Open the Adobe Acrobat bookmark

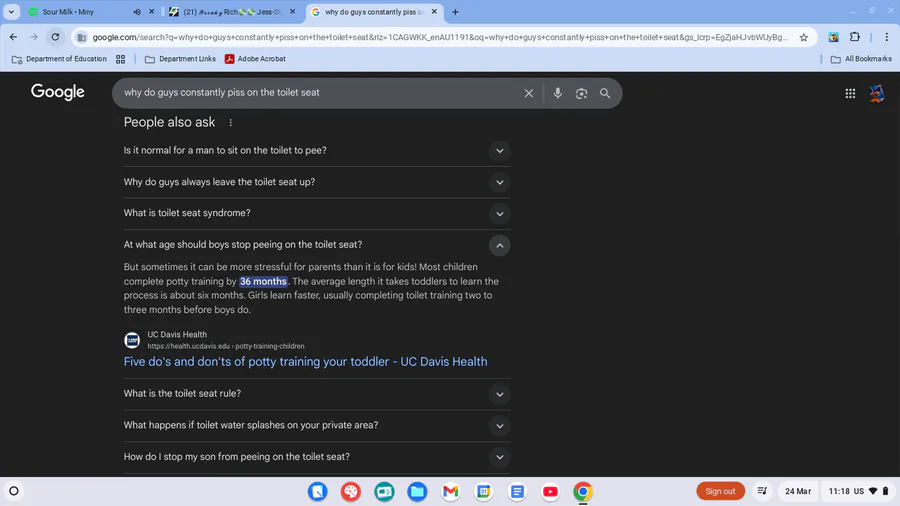click(256, 59)
